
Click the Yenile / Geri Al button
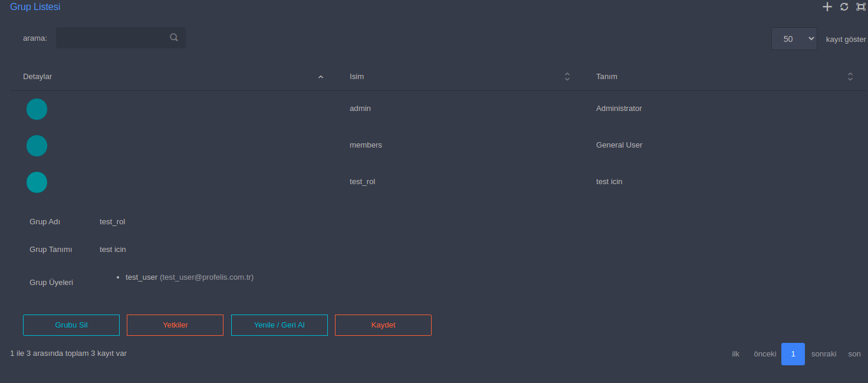click(x=279, y=325)
